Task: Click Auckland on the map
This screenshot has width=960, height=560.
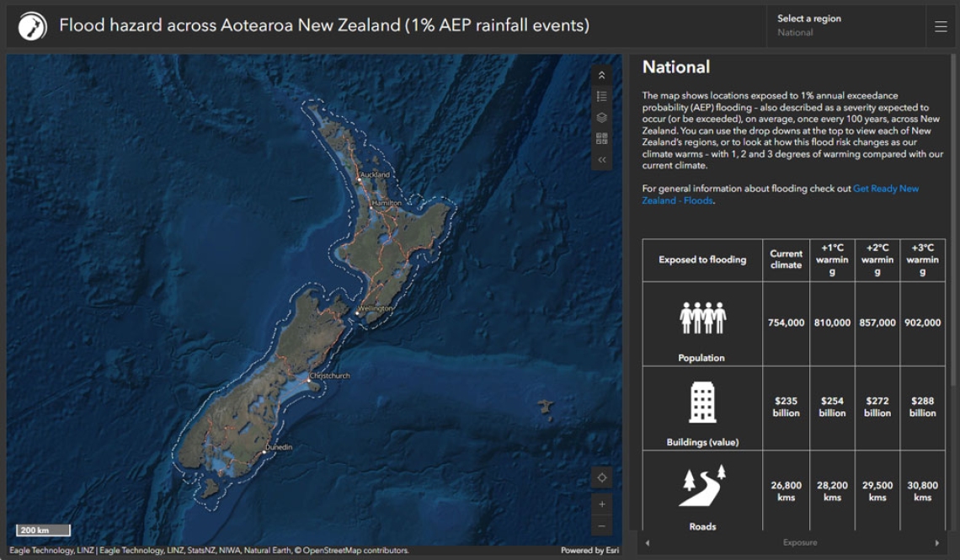Action: click(x=374, y=175)
